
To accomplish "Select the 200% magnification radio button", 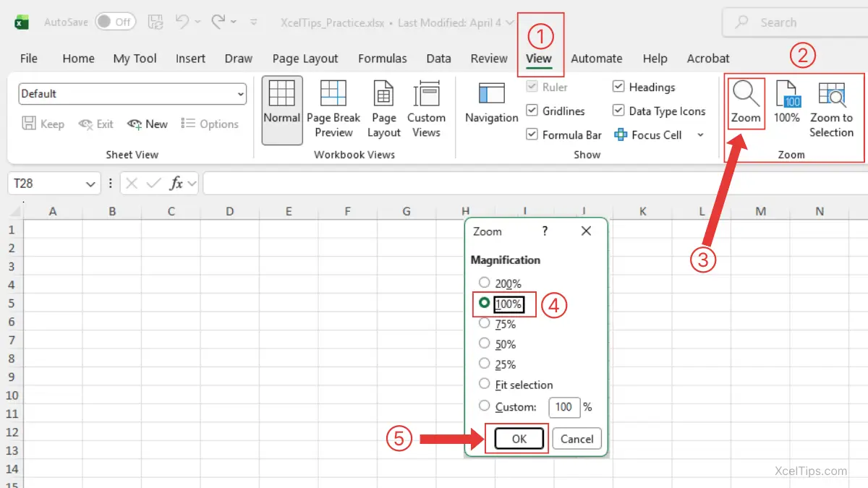I will pyautogui.click(x=485, y=283).
